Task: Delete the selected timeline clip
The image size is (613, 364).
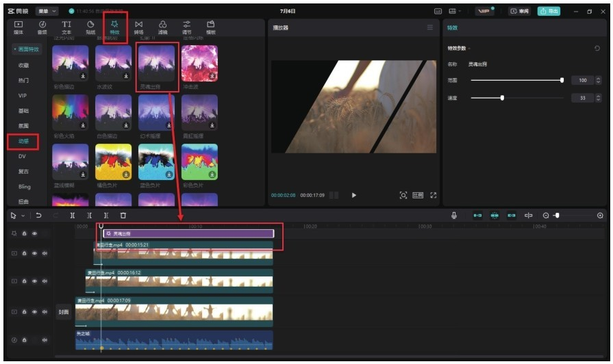Action: [123, 216]
